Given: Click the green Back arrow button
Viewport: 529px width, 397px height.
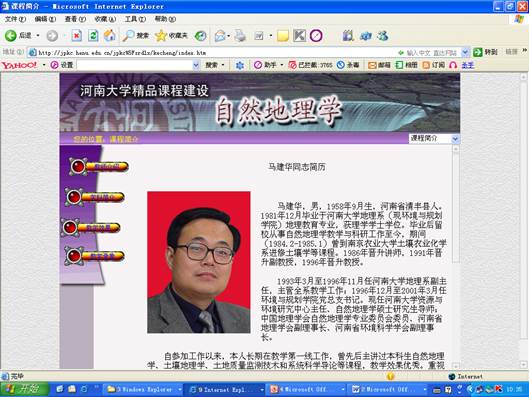Looking at the screenshot, I should coord(10,35).
